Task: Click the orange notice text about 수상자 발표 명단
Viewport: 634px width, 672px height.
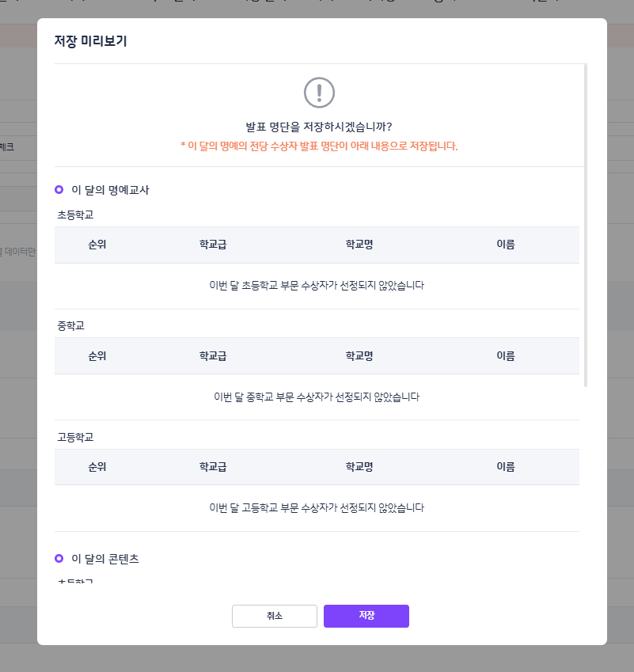Action: click(319, 146)
